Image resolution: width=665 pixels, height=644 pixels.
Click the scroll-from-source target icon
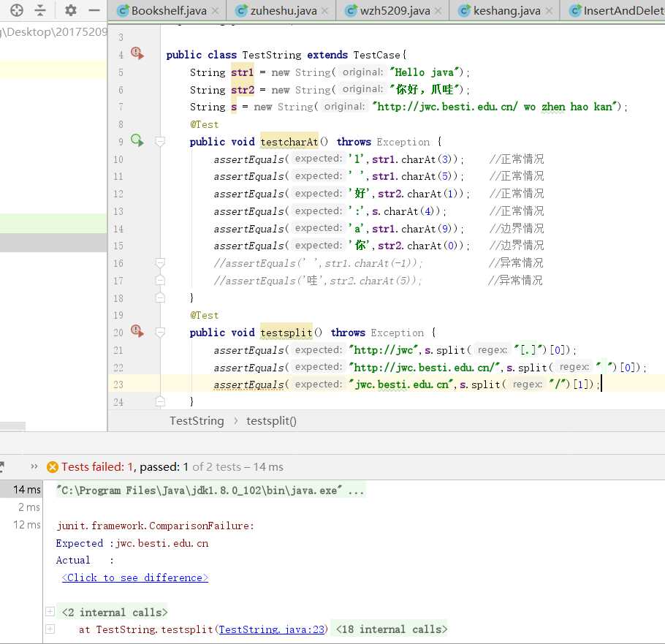tap(17, 10)
